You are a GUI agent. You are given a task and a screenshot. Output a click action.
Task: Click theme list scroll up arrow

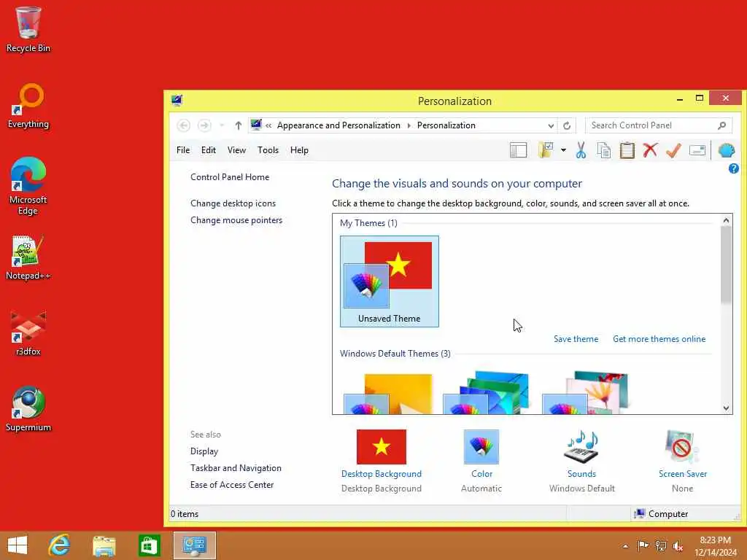(x=726, y=220)
